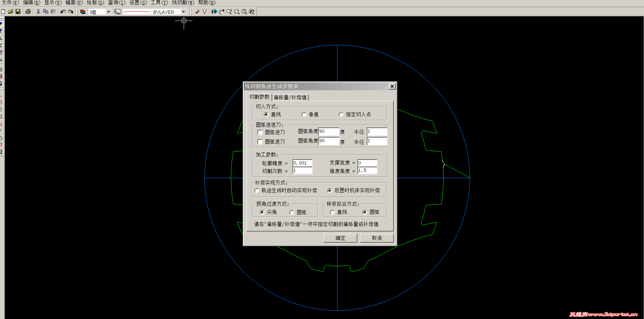The width and height of the screenshot is (644, 319).
Task: Click the Undo arrow icon
Action: pos(63,11)
